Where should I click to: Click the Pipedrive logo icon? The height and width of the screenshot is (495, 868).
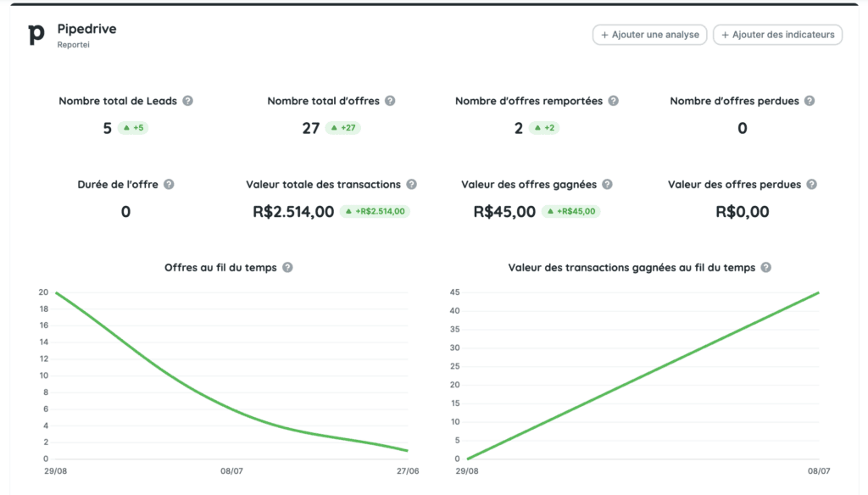pyautogui.click(x=36, y=35)
